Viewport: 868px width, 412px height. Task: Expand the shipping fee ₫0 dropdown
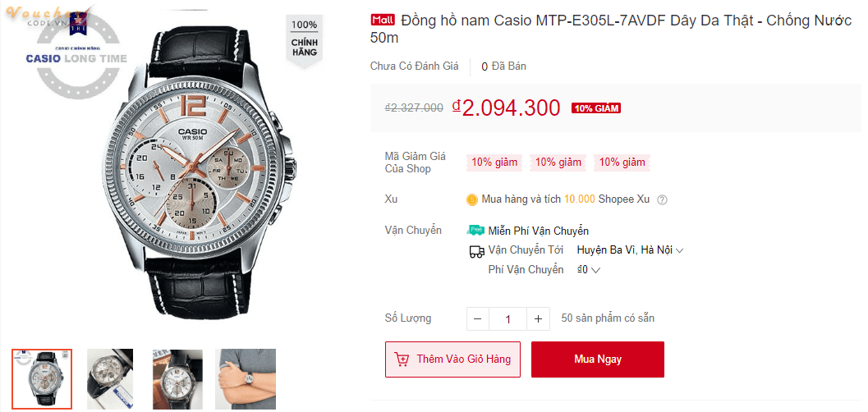590,269
